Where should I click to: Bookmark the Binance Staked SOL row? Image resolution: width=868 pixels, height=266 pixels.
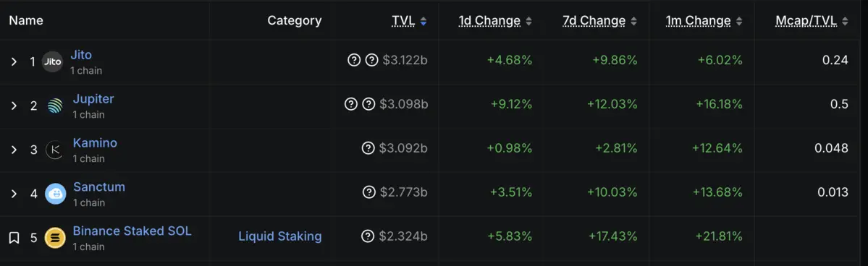point(14,238)
